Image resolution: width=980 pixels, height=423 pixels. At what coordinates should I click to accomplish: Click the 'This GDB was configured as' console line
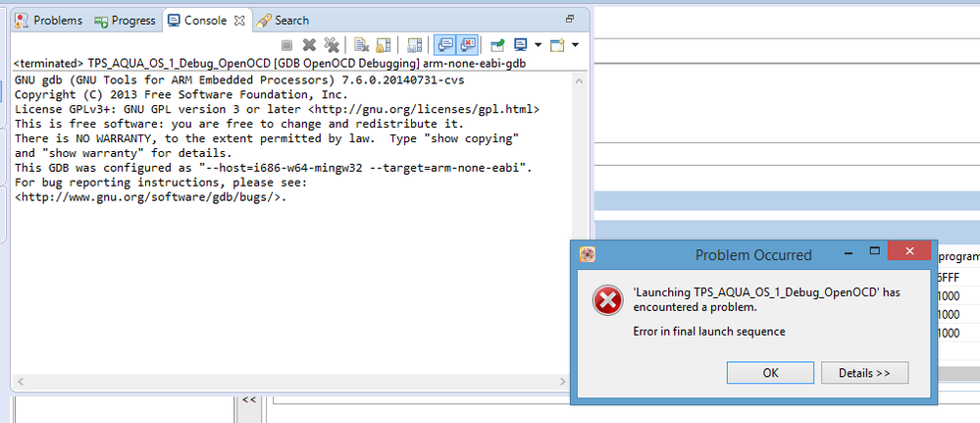click(273, 168)
